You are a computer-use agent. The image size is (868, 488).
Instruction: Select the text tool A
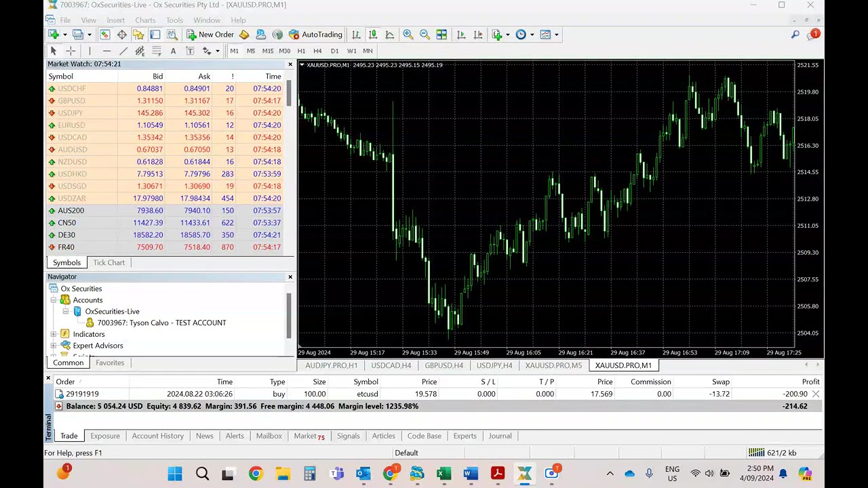(x=174, y=51)
